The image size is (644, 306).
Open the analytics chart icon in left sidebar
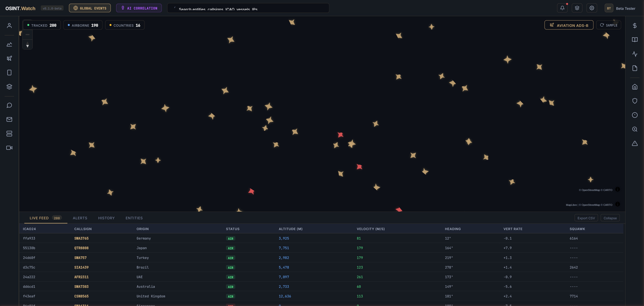point(9,44)
